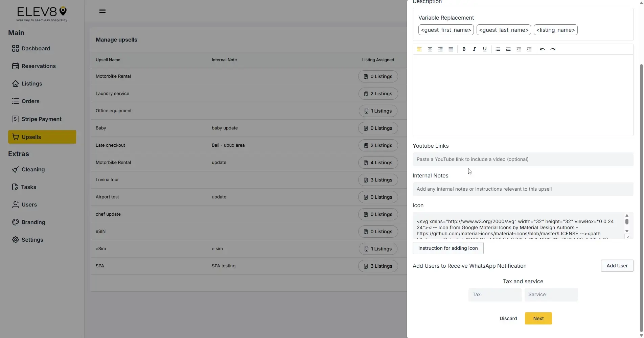The image size is (644, 338).
Task: Open the Settings page
Action: pyautogui.click(x=32, y=240)
